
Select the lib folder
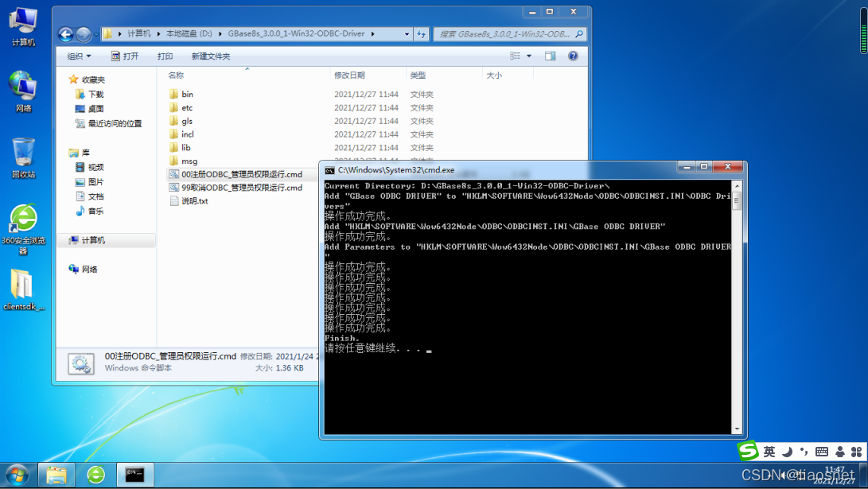point(181,148)
